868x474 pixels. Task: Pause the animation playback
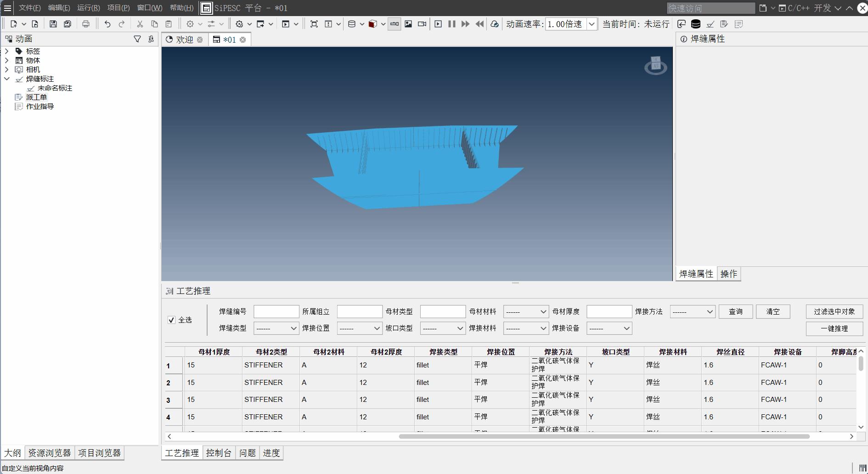click(x=452, y=24)
